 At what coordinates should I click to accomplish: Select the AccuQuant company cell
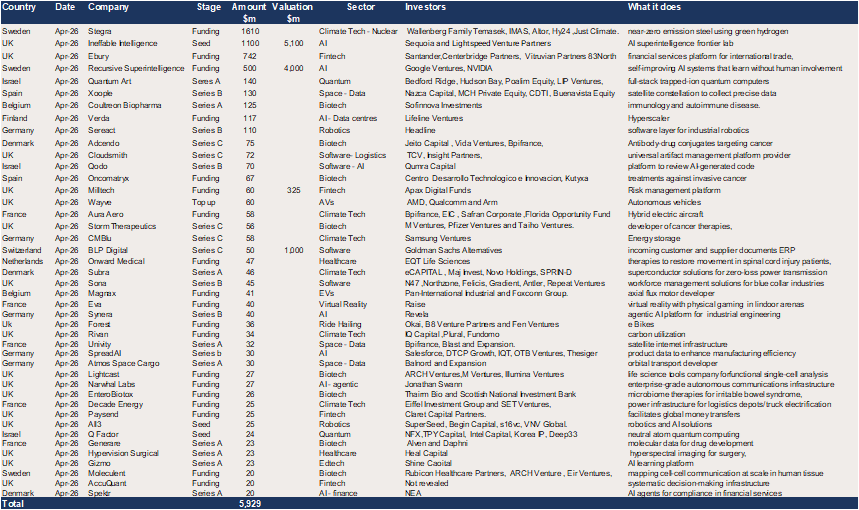(107, 483)
